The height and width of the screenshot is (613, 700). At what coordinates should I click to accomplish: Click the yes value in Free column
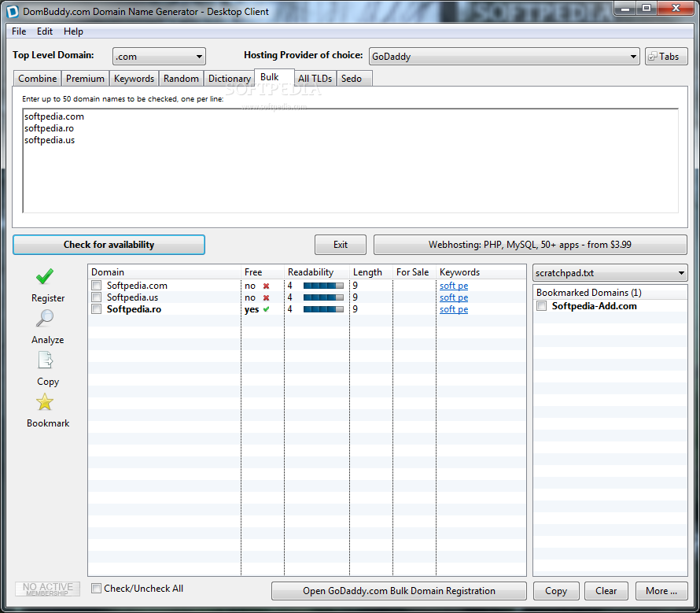(252, 309)
